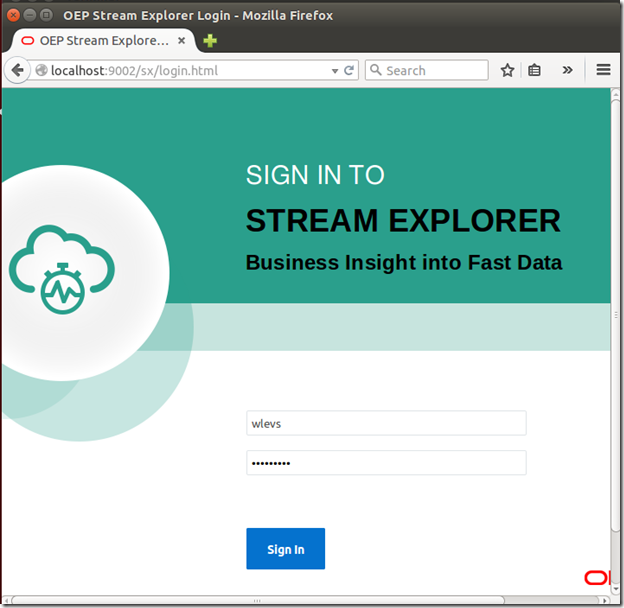Select the OEP Stream Explorer tab
This screenshot has width=624, height=608.
[100, 41]
